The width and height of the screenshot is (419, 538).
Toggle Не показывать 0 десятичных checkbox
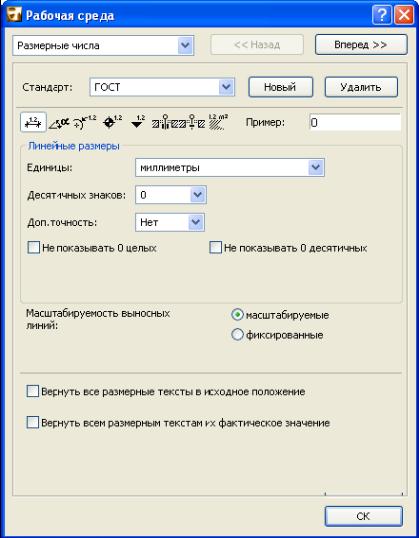[x=216, y=248]
